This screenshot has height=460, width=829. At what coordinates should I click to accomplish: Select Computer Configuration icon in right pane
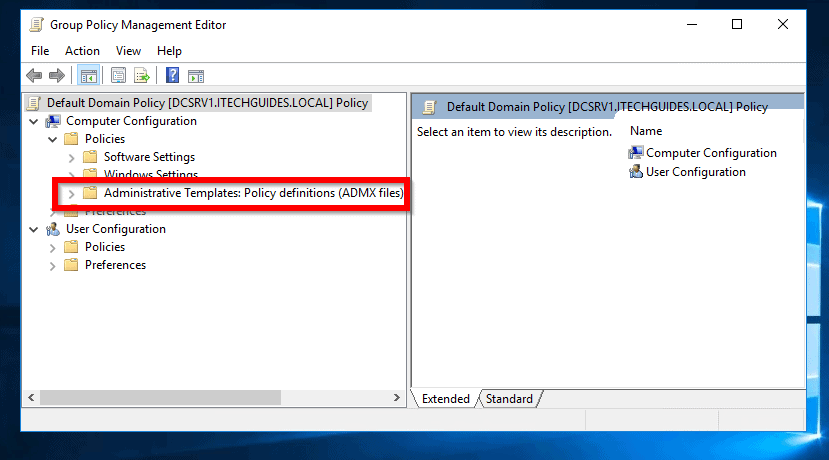[635, 153]
